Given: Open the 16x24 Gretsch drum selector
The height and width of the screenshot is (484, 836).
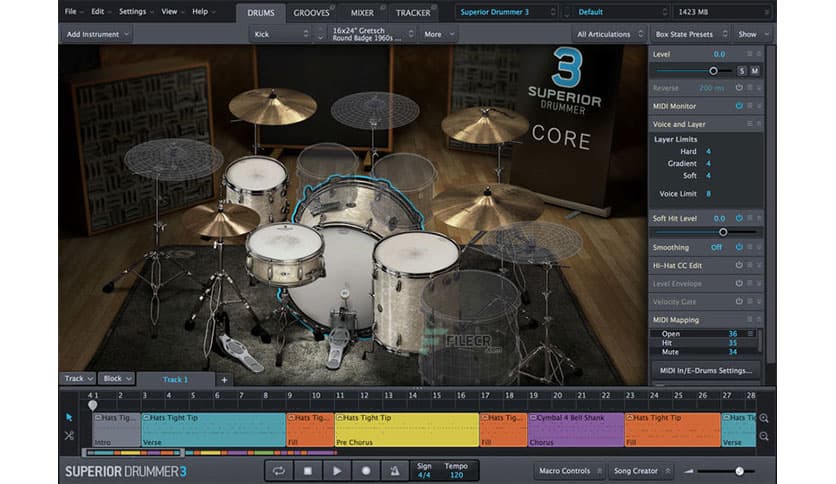Looking at the screenshot, I should 372,34.
